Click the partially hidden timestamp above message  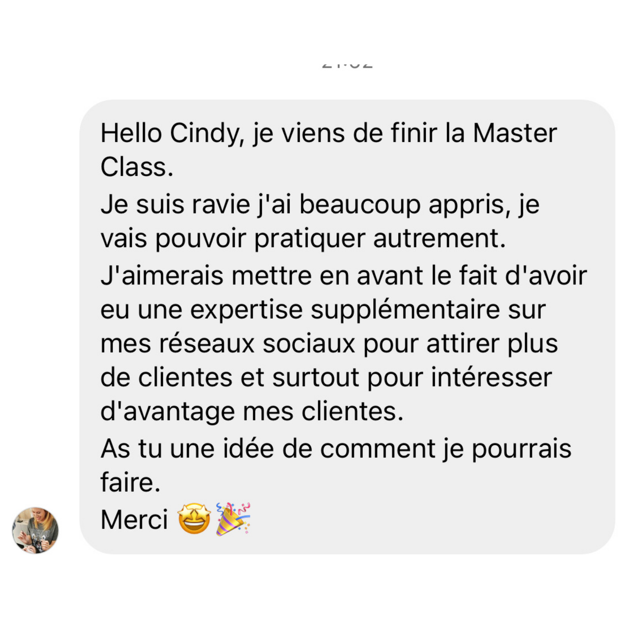coord(347,65)
